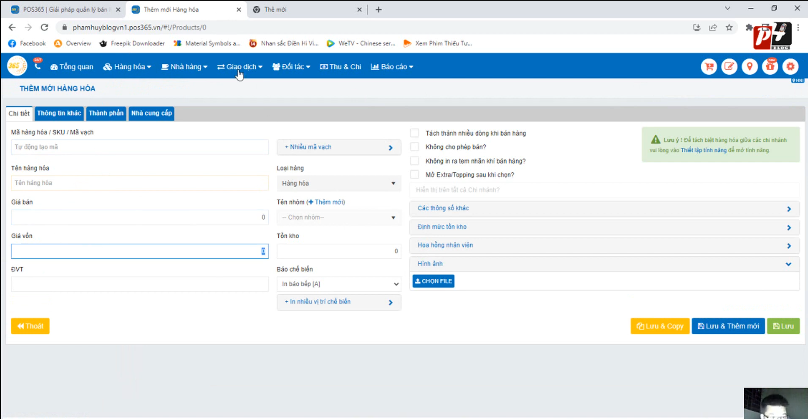Click the POS365 logo icon
This screenshot has width=808, height=419.
[16, 66]
